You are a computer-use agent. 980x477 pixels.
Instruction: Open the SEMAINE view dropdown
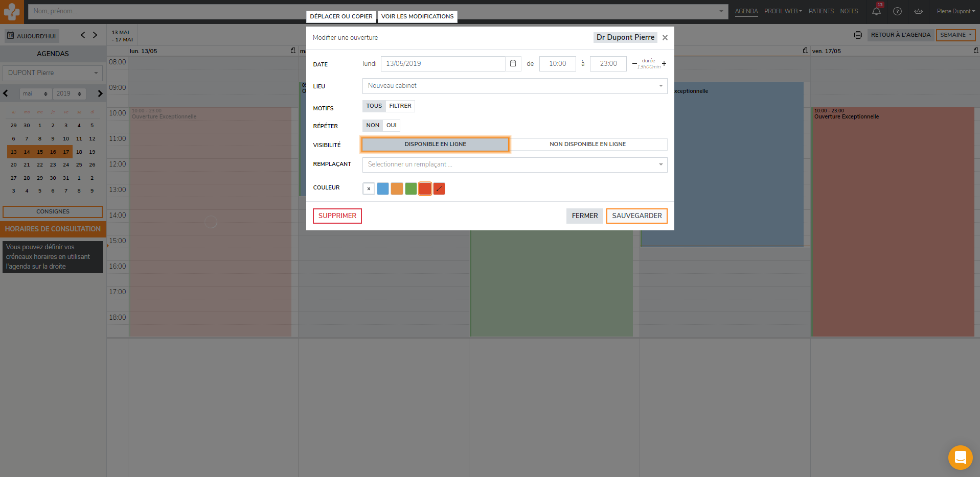pyautogui.click(x=955, y=35)
